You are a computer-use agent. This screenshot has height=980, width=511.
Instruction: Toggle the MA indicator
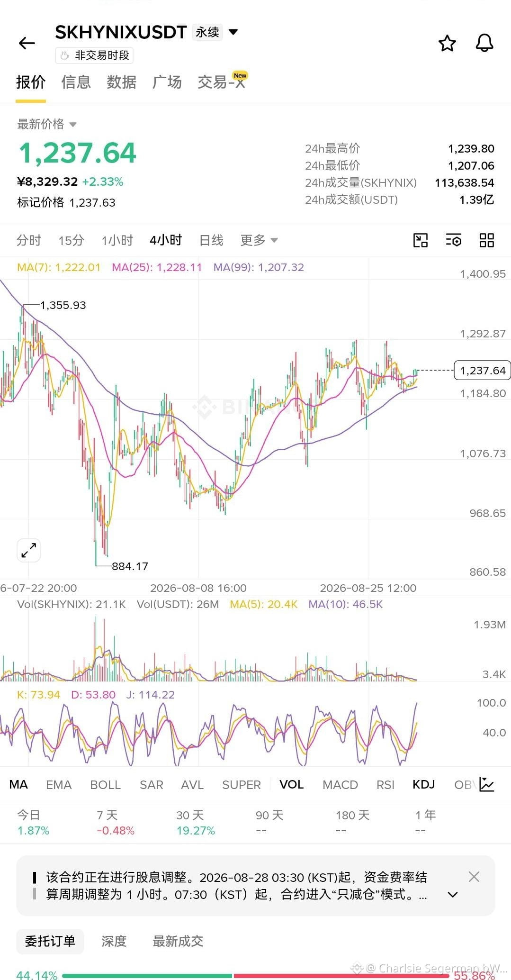point(18,785)
